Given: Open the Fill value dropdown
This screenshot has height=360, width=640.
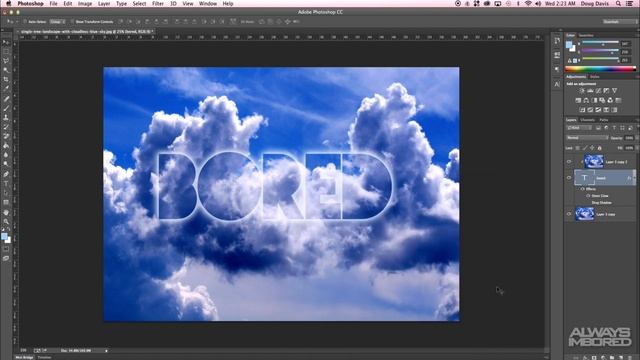Looking at the screenshot, I should 638,148.
